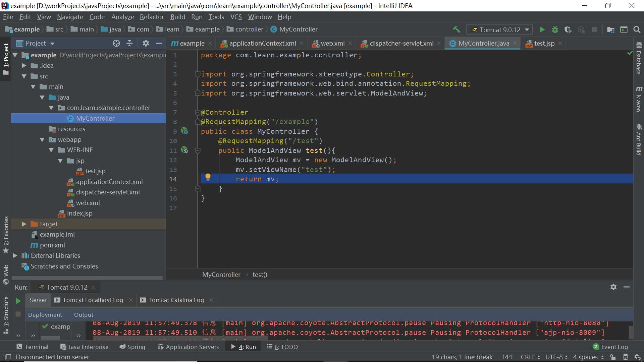
Task: Click the Run button to start Tomcat
Action: pyautogui.click(x=541, y=29)
